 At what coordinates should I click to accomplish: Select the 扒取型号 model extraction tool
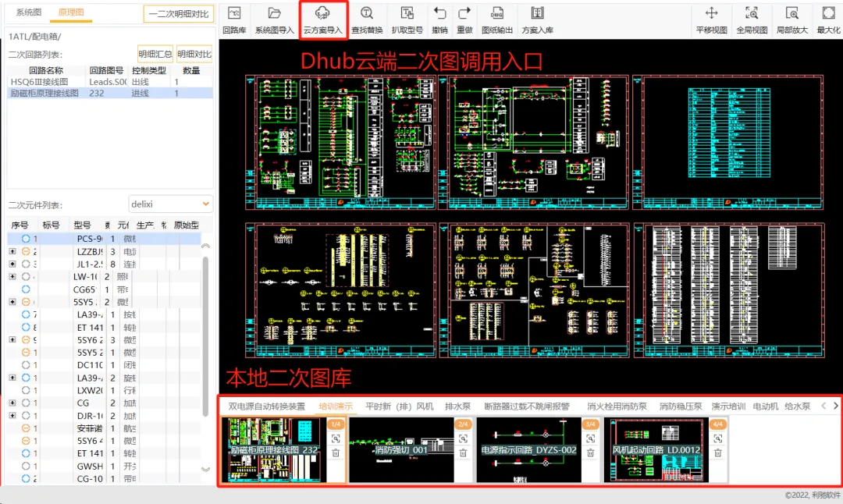407,20
